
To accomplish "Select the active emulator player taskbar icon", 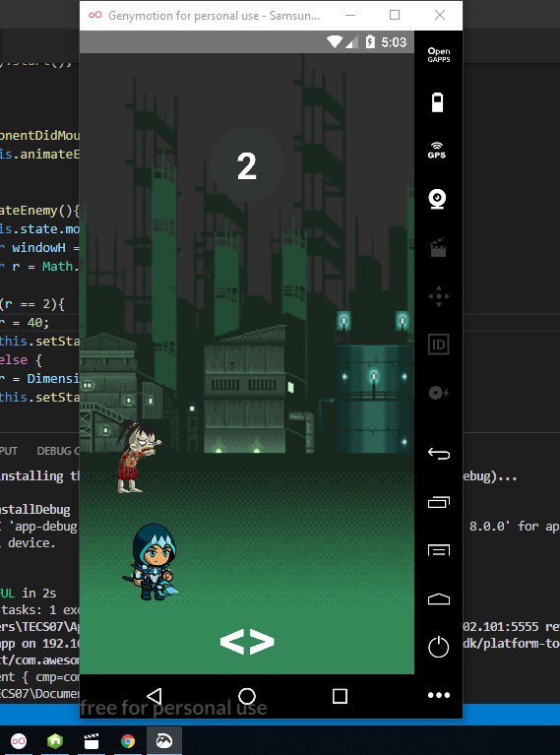I will click(164, 740).
